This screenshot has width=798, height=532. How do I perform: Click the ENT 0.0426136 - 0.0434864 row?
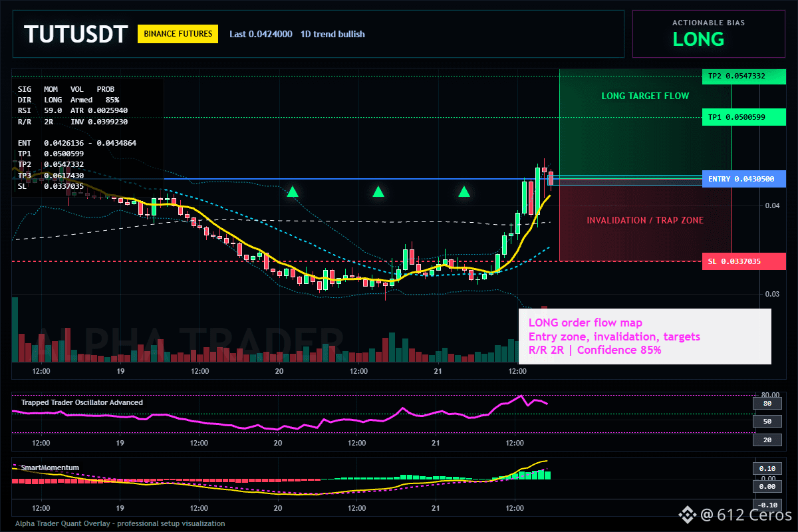tap(77, 143)
